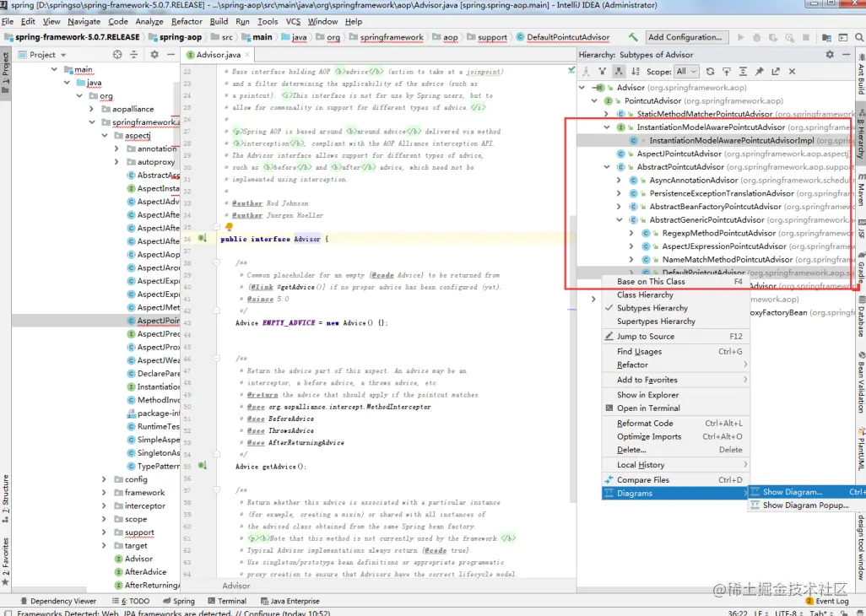Click Collapse All icon in Project panel
Image resolution: width=866 pixels, height=616 pixels.
(x=133, y=54)
